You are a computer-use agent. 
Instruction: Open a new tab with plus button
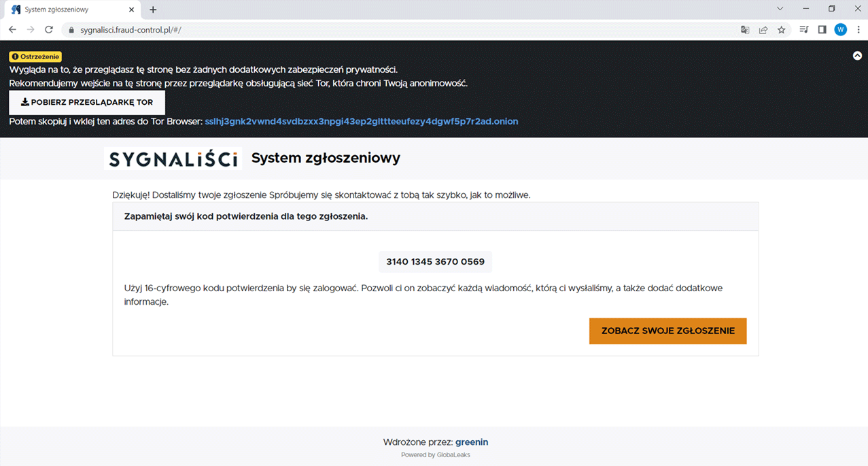click(153, 10)
